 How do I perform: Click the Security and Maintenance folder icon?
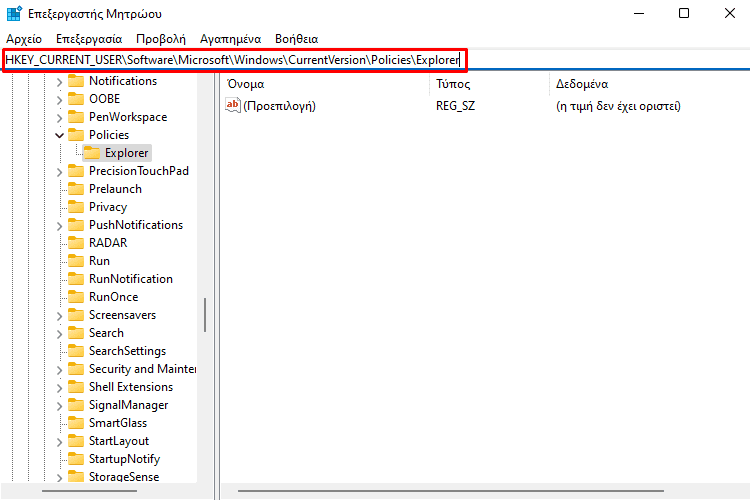tap(76, 369)
